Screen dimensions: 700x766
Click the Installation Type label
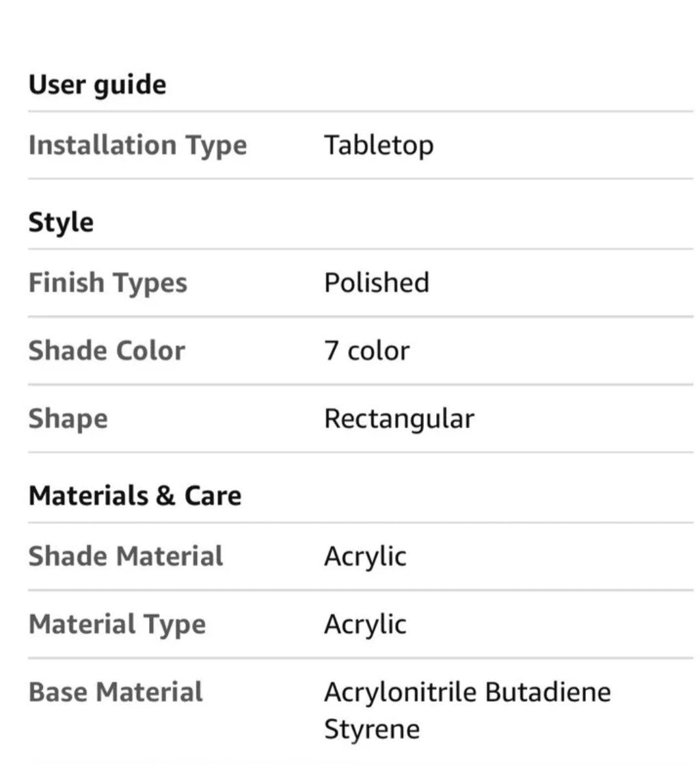[x=137, y=146]
